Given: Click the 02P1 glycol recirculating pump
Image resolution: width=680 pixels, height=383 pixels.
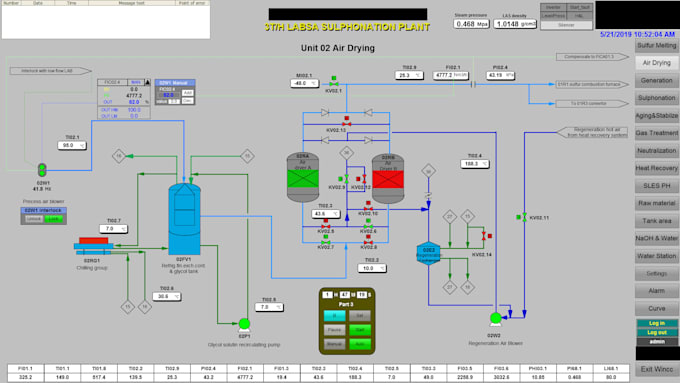Looking at the screenshot, I should coord(244,324).
